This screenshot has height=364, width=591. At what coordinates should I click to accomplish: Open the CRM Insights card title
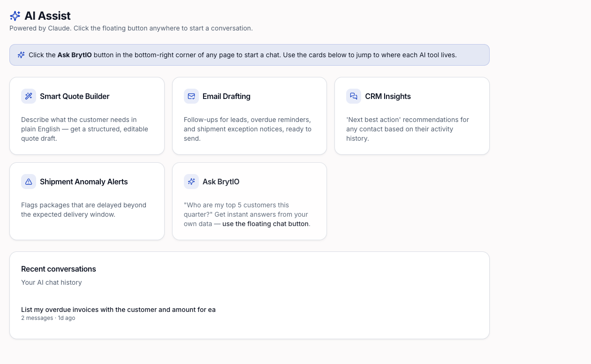click(388, 96)
